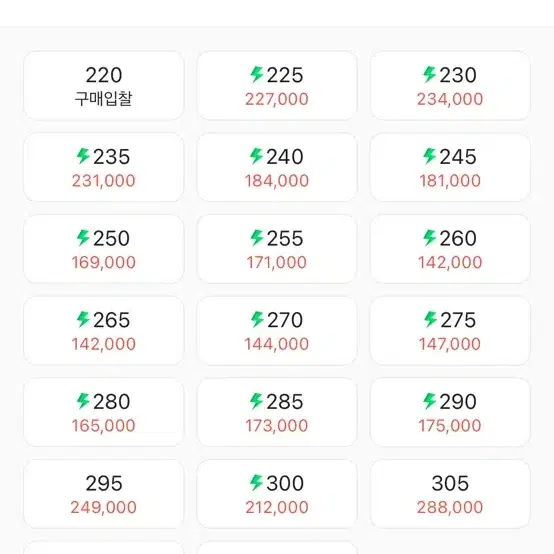Image resolution: width=554 pixels, height=554 pixels.
Task: Tap the lightning icon beside size 300
Action: 257,483
